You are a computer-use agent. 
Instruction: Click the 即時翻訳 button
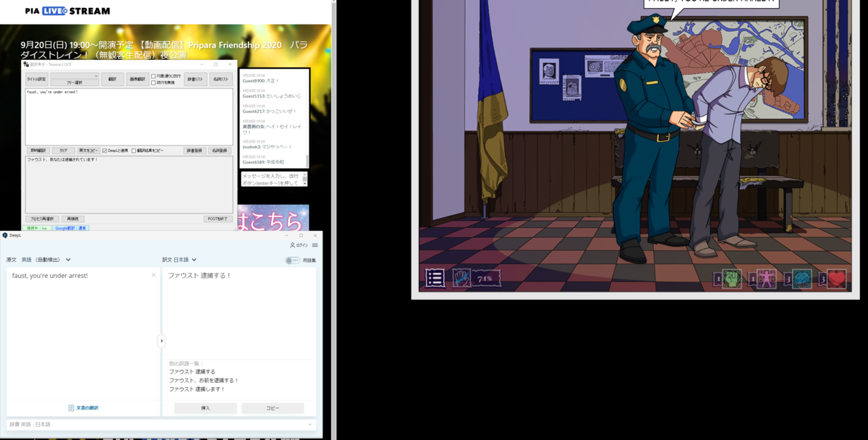coord(37,151)
